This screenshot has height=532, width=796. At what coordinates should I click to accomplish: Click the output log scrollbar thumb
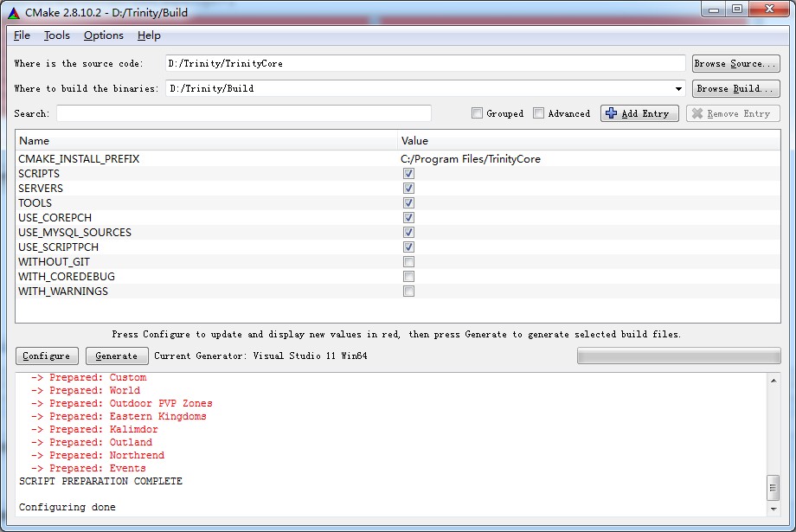tap(774, 488)
